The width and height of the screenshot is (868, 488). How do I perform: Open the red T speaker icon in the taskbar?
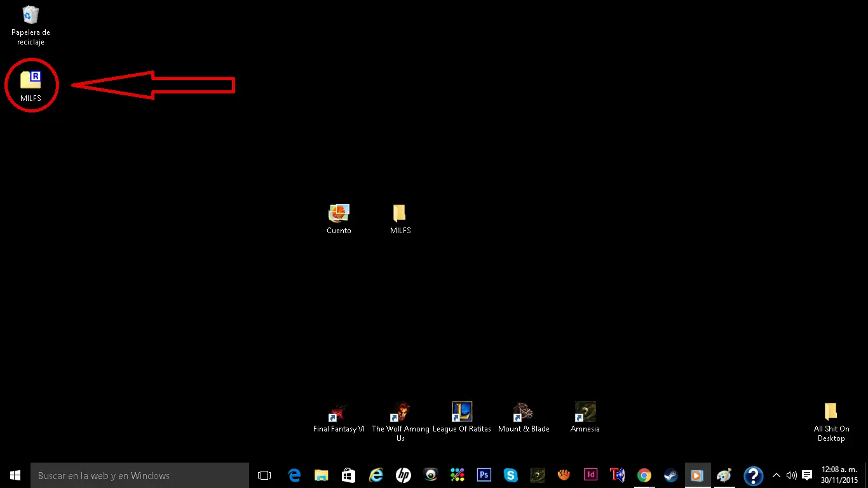pyautogui.click(x=618, y=475)
